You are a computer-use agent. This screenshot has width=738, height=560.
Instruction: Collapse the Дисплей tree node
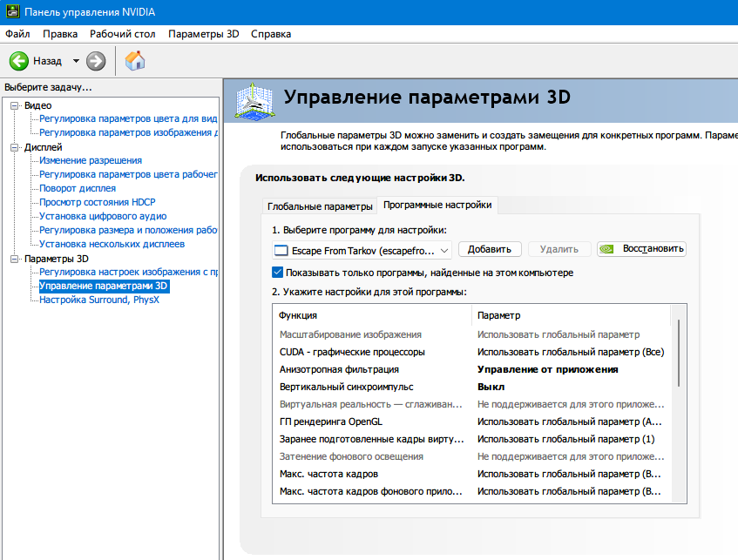pyautogui.click(x=15, y=148)
